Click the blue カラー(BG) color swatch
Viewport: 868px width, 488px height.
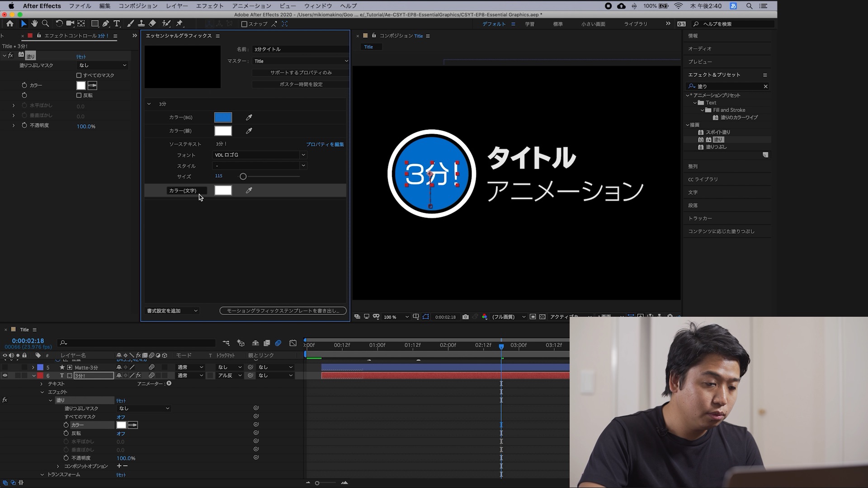[223, 117]
